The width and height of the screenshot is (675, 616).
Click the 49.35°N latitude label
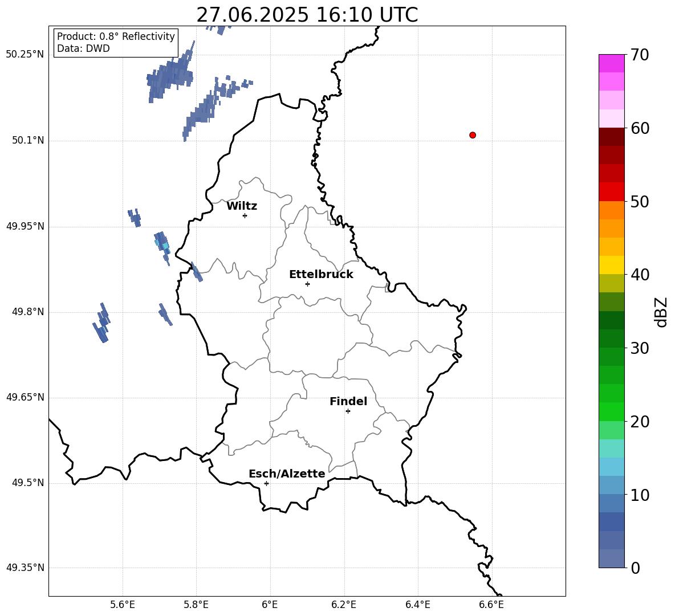coord(25,568)
